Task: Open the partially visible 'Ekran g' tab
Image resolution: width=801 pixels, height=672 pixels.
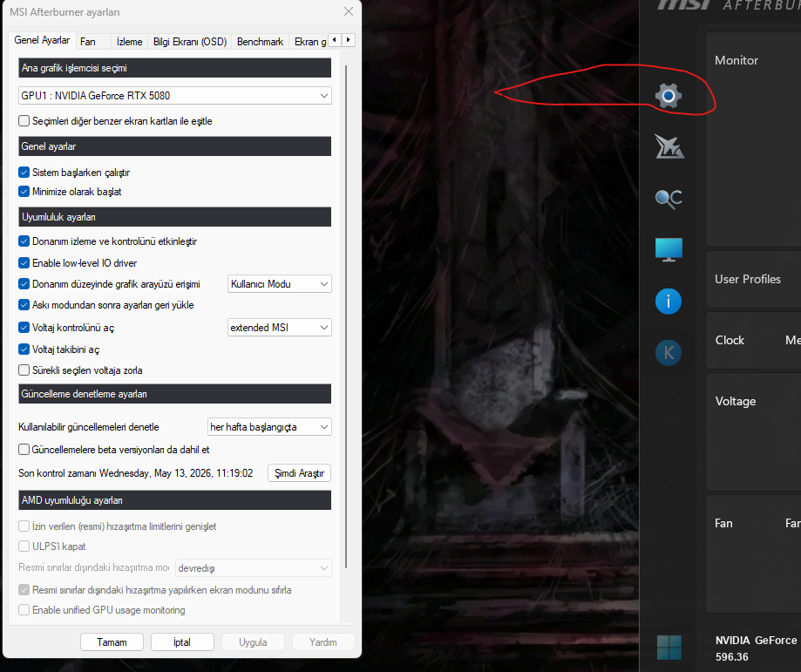Action: [309, 42]
